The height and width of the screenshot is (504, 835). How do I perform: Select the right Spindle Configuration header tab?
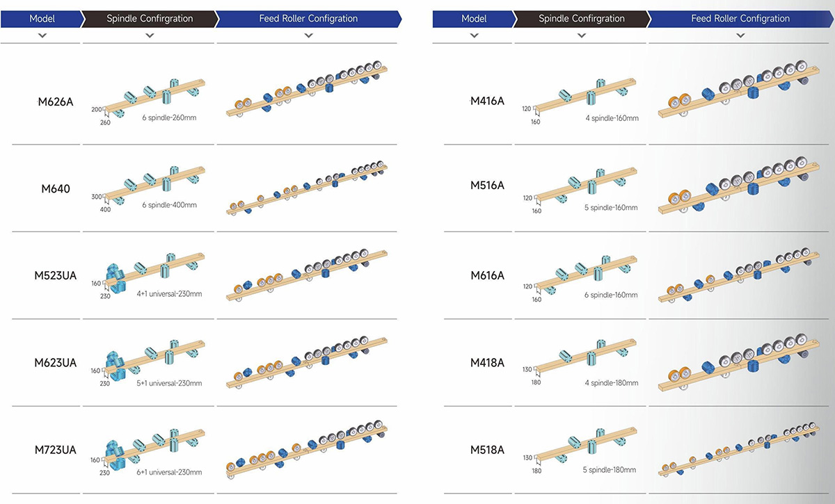coord(582,19)
